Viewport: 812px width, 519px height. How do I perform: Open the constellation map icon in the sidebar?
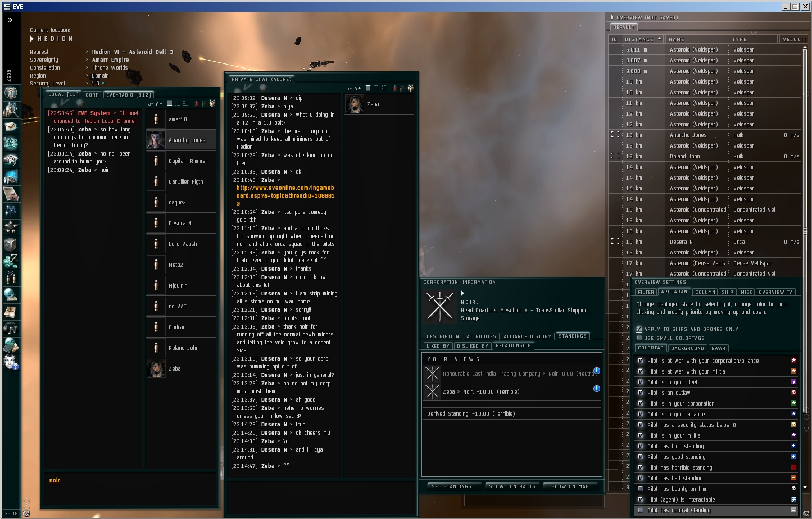[11, 211]
